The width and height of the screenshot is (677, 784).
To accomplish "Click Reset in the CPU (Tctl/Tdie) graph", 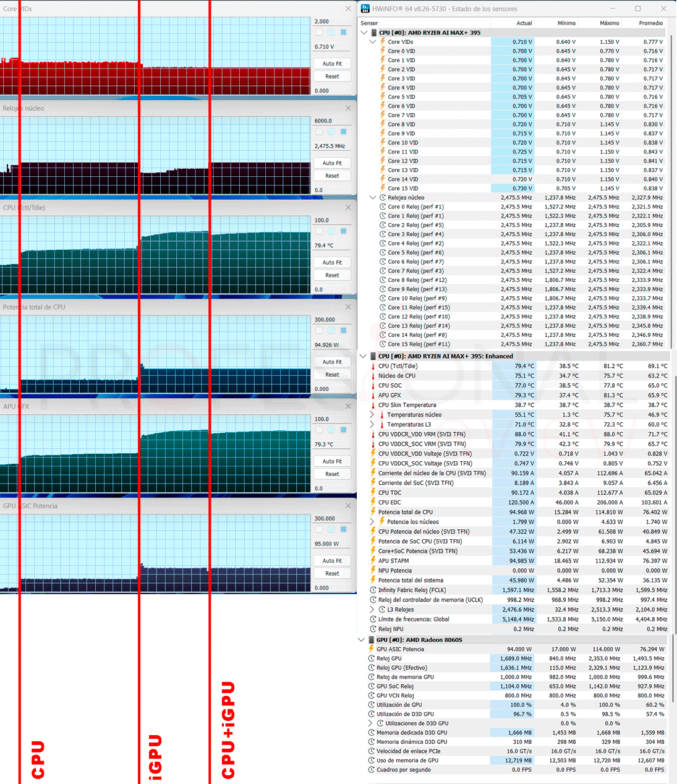I will point(333,275).
